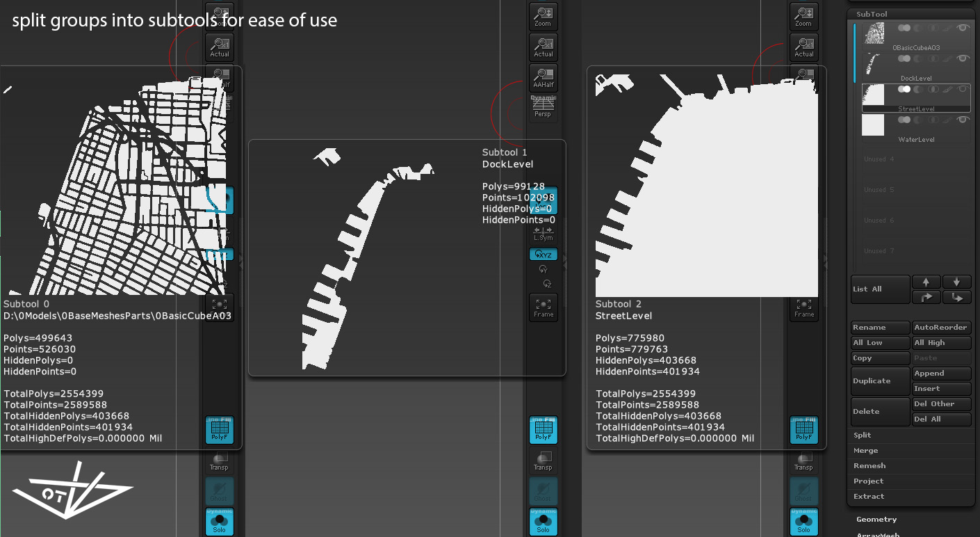Click Solo icon in toolbar beside SubTool palette

(x=804, y=521)
